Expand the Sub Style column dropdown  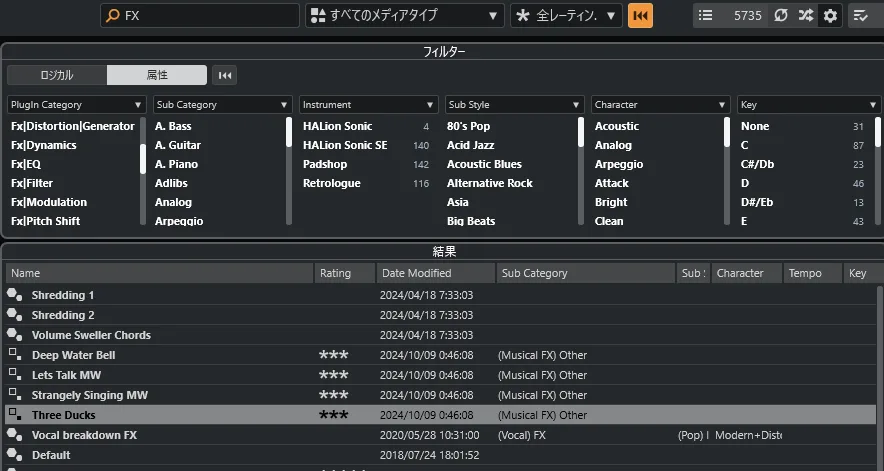[x=514, y=104]
